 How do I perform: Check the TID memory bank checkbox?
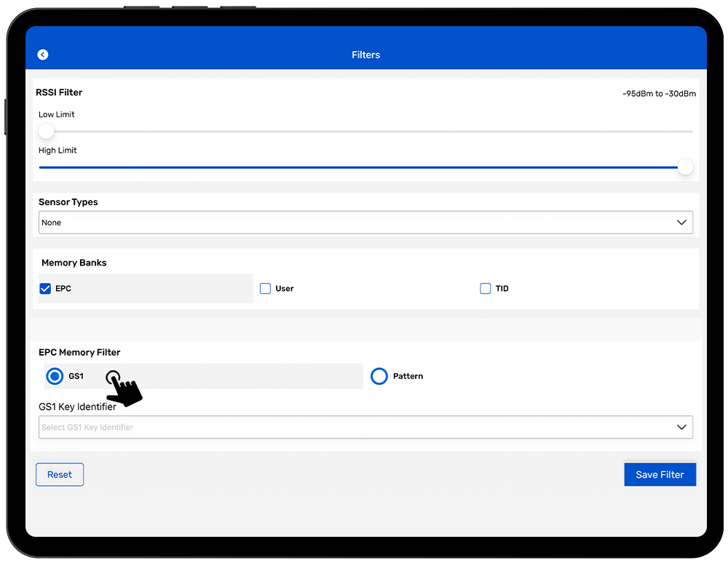pyautogui.click(x=486, y=289)
